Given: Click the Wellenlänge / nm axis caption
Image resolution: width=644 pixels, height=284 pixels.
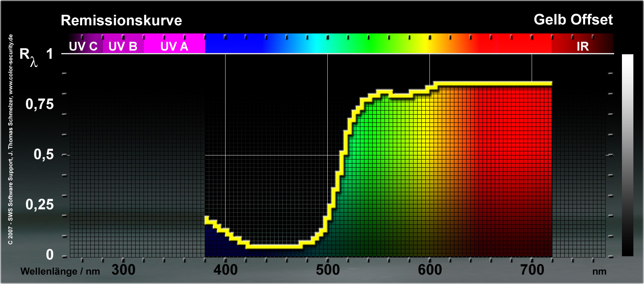Looking at the screenshot, I should point(60,271).
